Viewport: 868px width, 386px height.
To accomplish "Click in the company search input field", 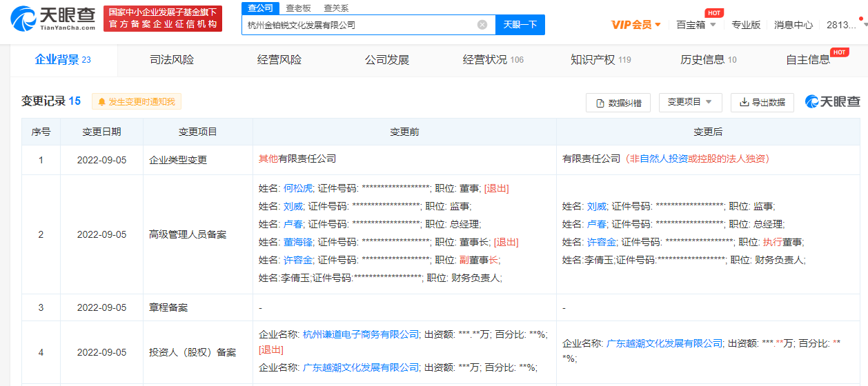I will [359, 25].
